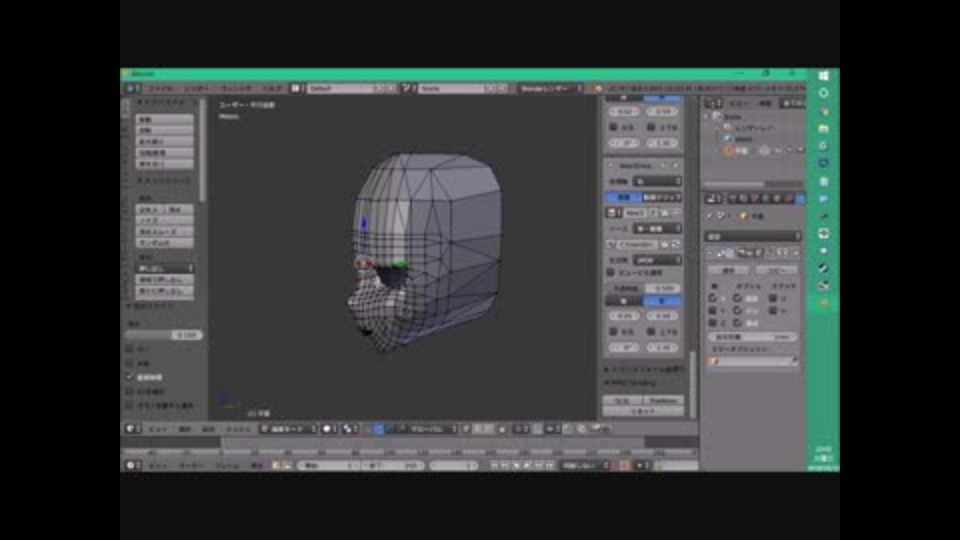Open the Info editor type selector icon

pos(132,88)
